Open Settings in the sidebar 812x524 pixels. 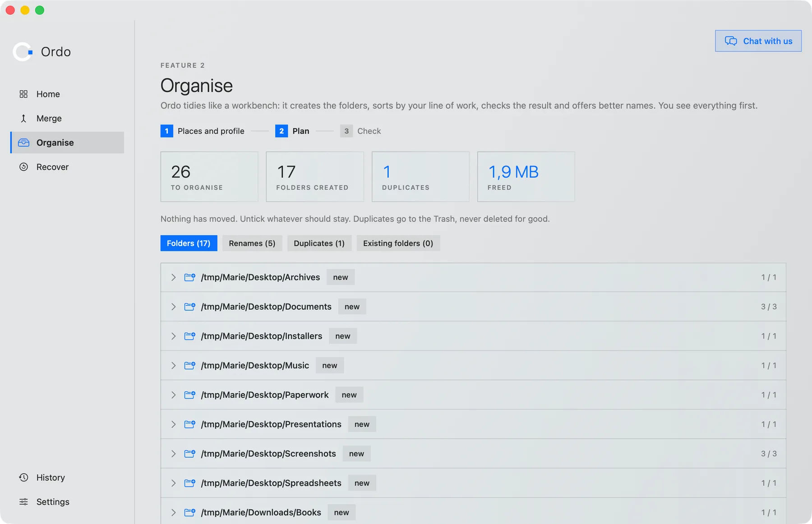pos(67,501)
